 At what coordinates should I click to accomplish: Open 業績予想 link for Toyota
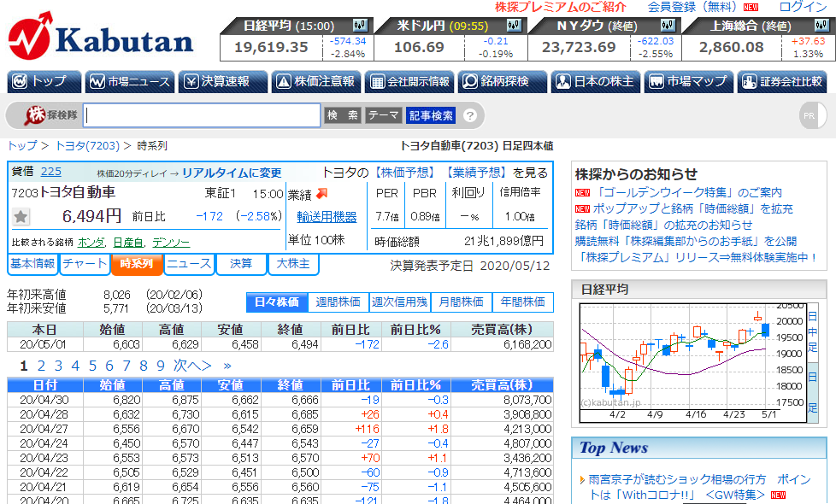pos(477,172)
